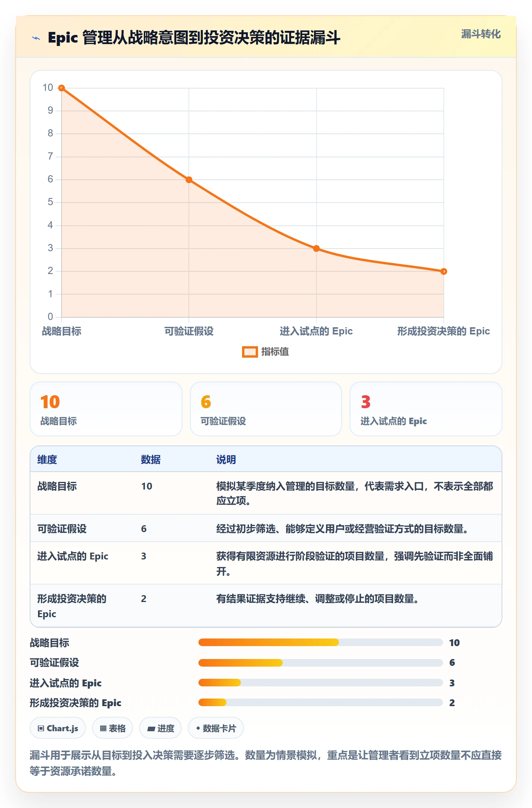The height and width of the screenshot is (808, 532).
Task: Click the 指标值 legend label
Action: [275, 352]
